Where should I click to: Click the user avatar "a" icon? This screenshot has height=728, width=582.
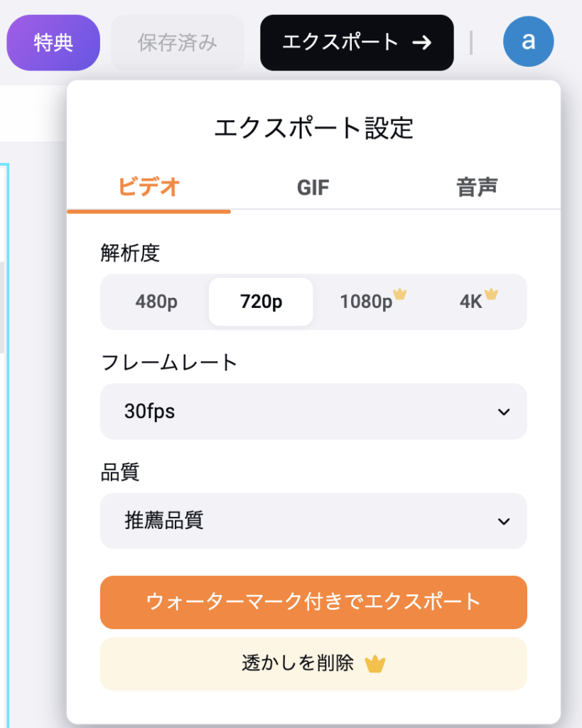tap(528, 42)
